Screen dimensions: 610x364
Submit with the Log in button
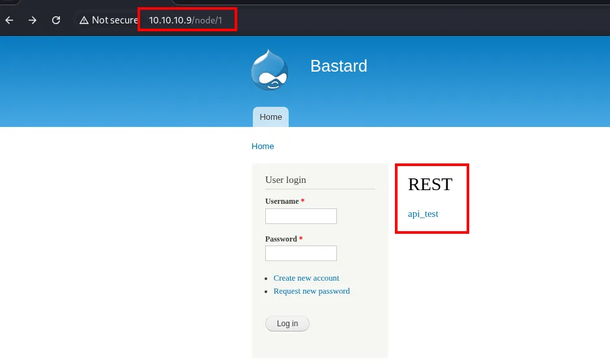click(287, 324)
